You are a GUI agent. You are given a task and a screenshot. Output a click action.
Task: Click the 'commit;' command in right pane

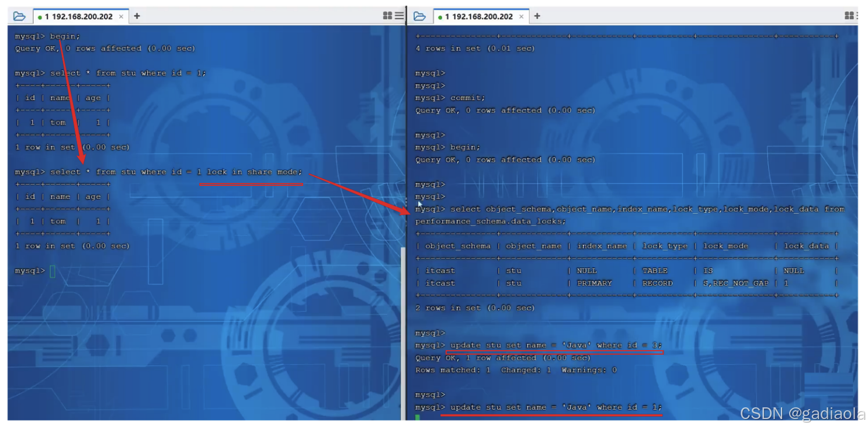point(468,98)
